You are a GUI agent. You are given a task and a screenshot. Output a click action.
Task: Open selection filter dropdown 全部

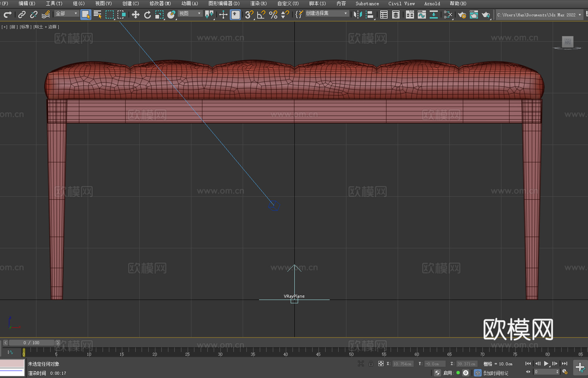pos(67,13)
